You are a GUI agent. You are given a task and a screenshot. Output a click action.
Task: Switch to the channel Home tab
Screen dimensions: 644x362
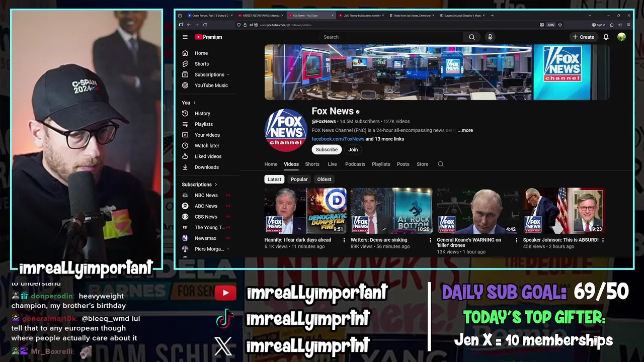tap(271, 164)
